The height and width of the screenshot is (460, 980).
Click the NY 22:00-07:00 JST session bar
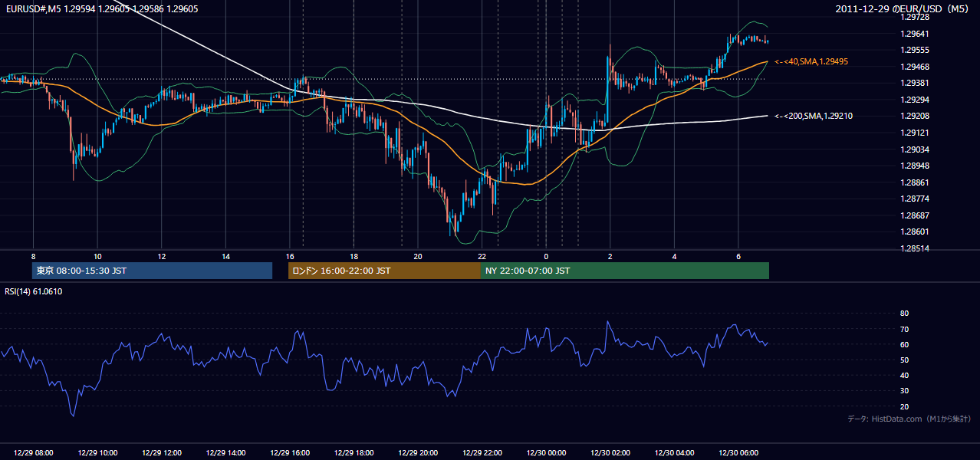pyautogui.click(x=625, y=271)
